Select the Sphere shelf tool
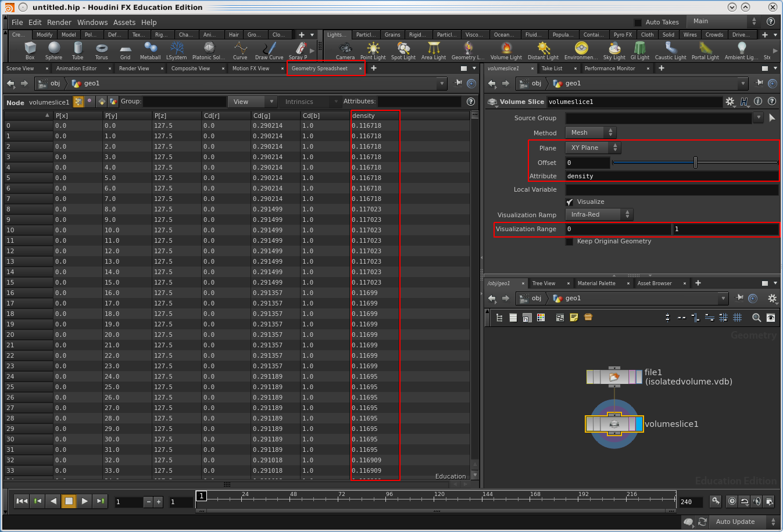 53,49
